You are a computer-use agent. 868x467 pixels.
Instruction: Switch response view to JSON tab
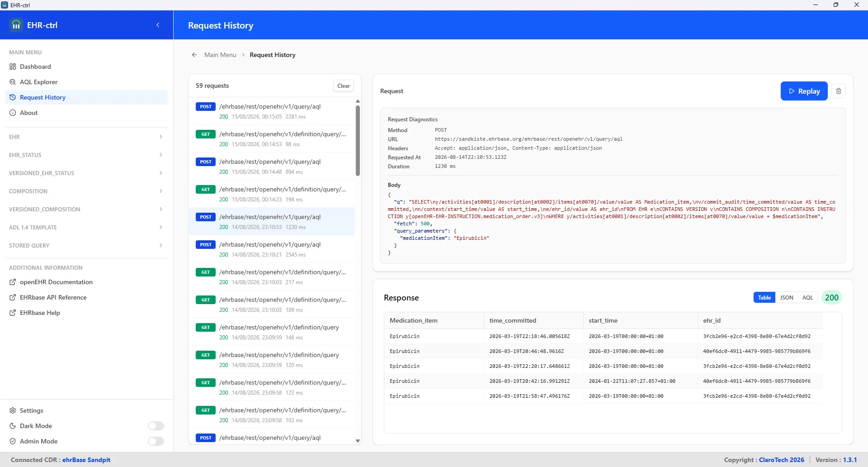coord(787,297)
